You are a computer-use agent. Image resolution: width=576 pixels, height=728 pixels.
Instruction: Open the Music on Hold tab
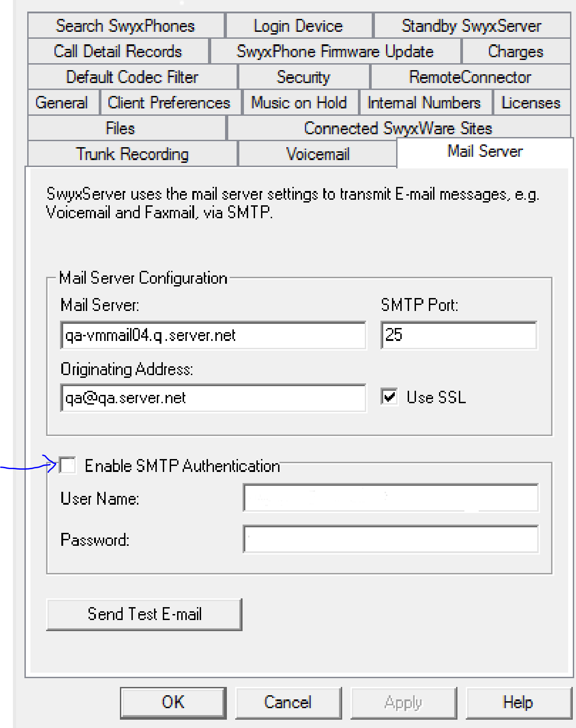tap(299, 102)
